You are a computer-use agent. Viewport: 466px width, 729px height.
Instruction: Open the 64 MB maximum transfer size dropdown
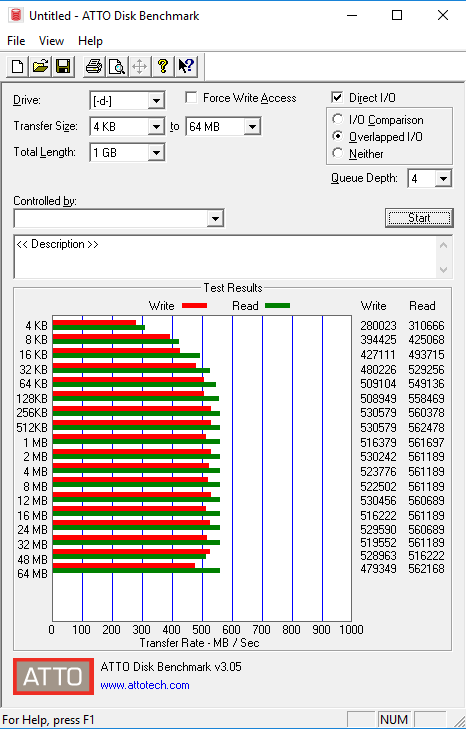[x=253, y=126]
